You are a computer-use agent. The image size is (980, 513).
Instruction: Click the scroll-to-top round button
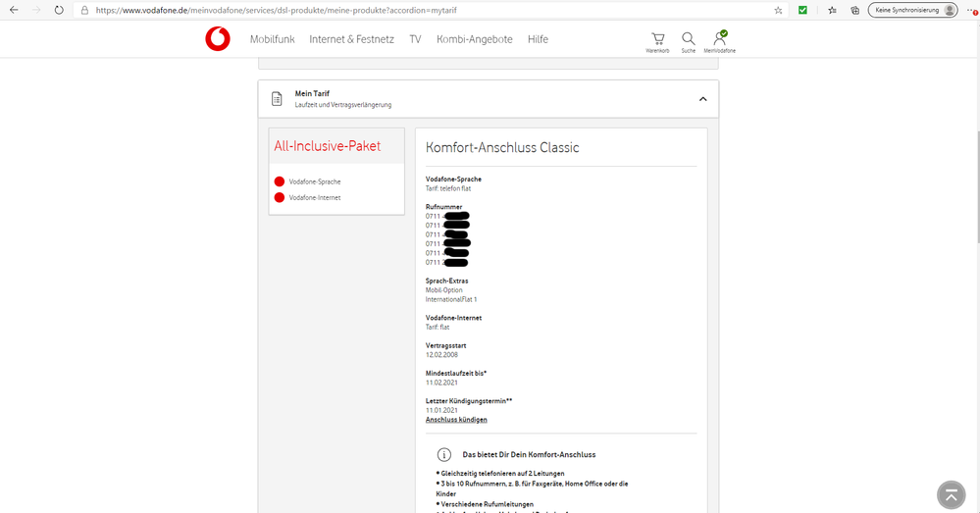coord(951,495)
